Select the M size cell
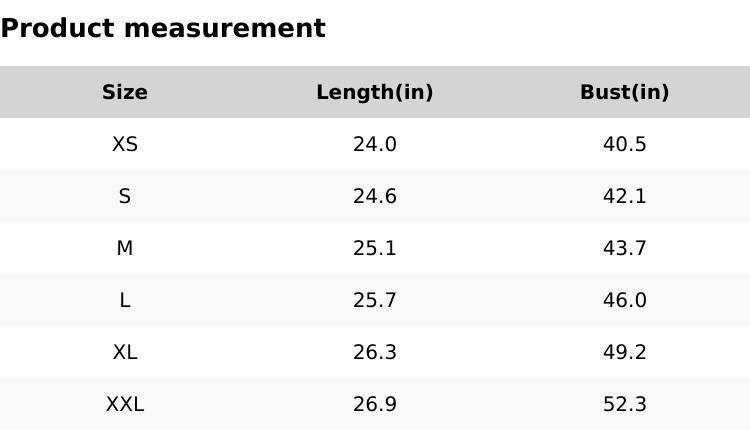Image resolution: width=750 pixels, height=430 pixels. (125, 248)
